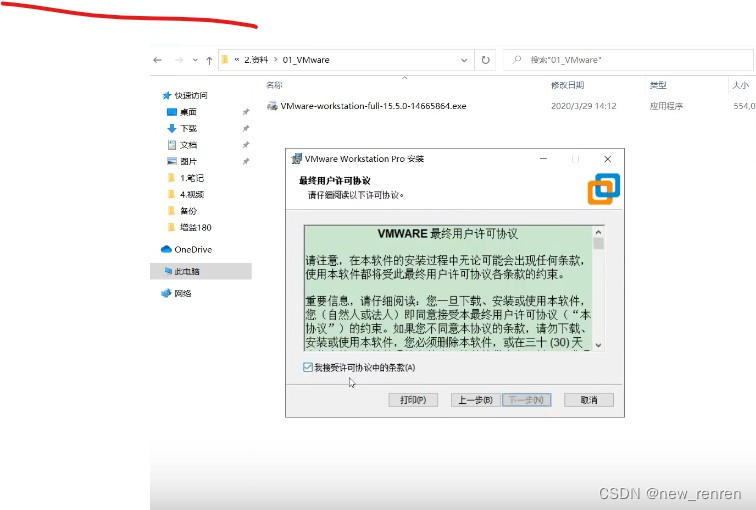Open the 备份 folder
The image size is (756, 510).
[188, 211]
